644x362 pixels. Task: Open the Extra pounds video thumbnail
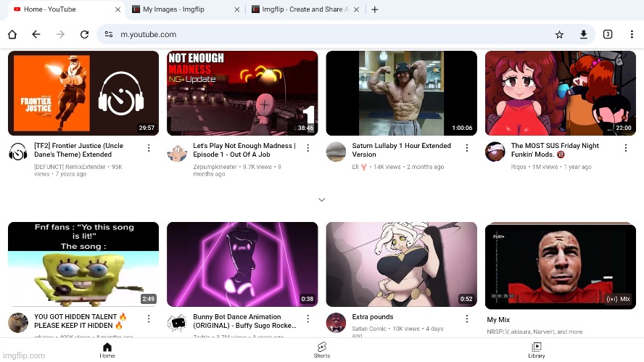pos(401,264)
